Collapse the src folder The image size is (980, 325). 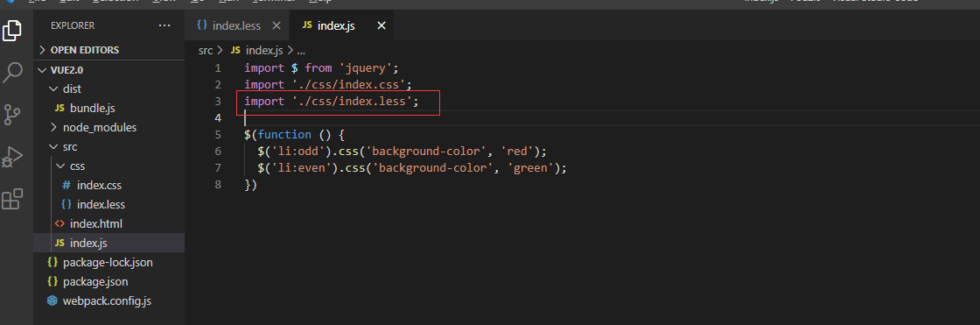[108, 146]
